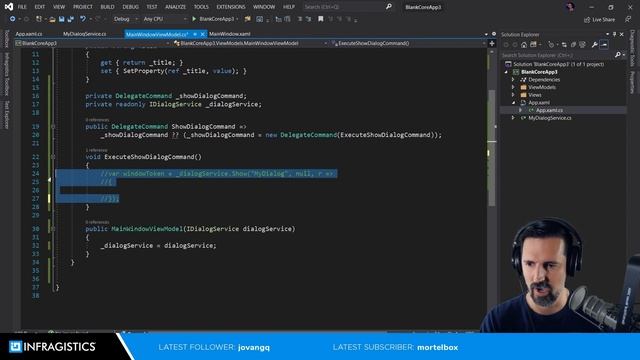Click the Save file icon

[x=62, y=19]
